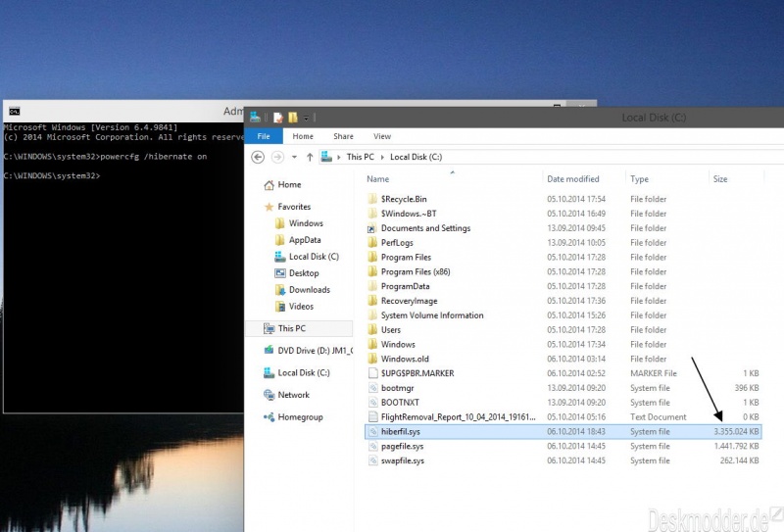Select This PC in the navigation pane
This screenshot has height=532, width=784.
pyautogui.click(x=299, y=328)
